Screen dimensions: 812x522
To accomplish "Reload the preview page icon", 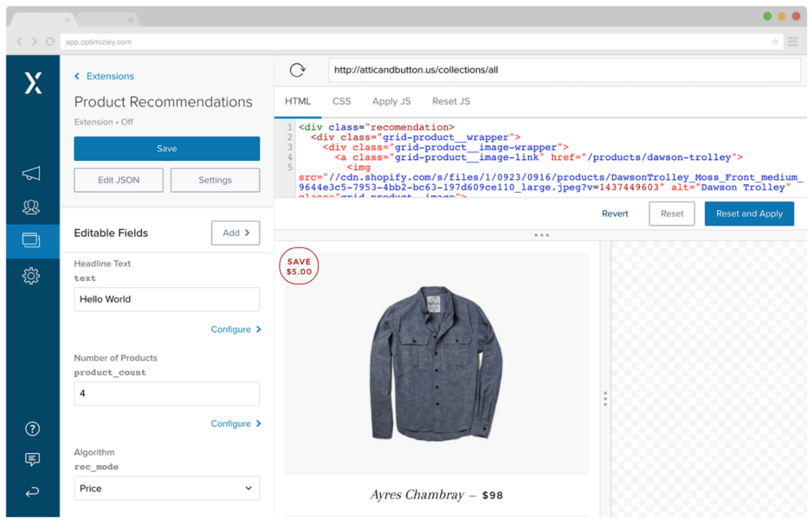I will click(x=298, y=70).
